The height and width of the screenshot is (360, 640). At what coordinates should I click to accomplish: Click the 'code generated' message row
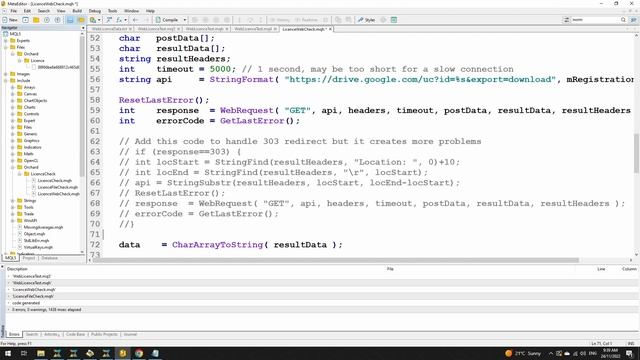[x=322, y=303]
